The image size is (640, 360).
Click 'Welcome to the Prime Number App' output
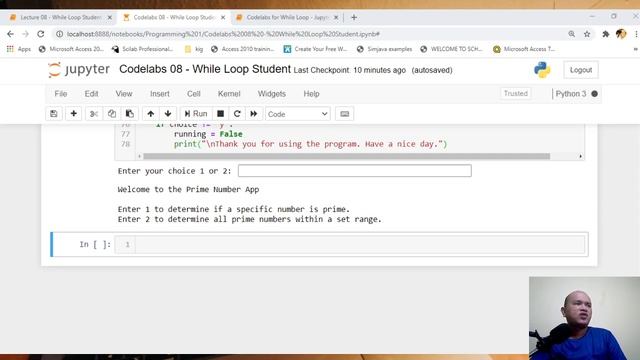188,189
